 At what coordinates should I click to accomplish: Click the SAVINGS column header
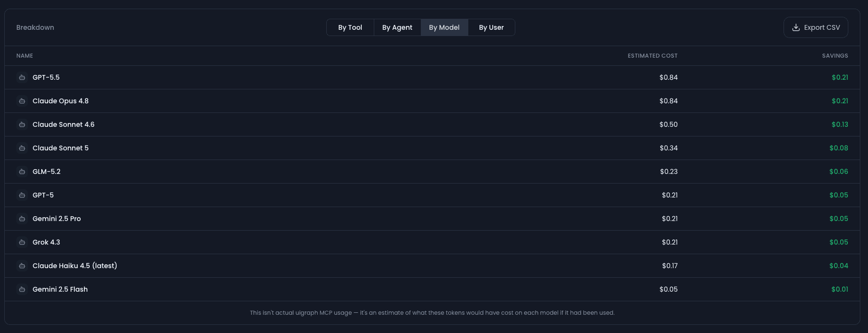[835, 56]
